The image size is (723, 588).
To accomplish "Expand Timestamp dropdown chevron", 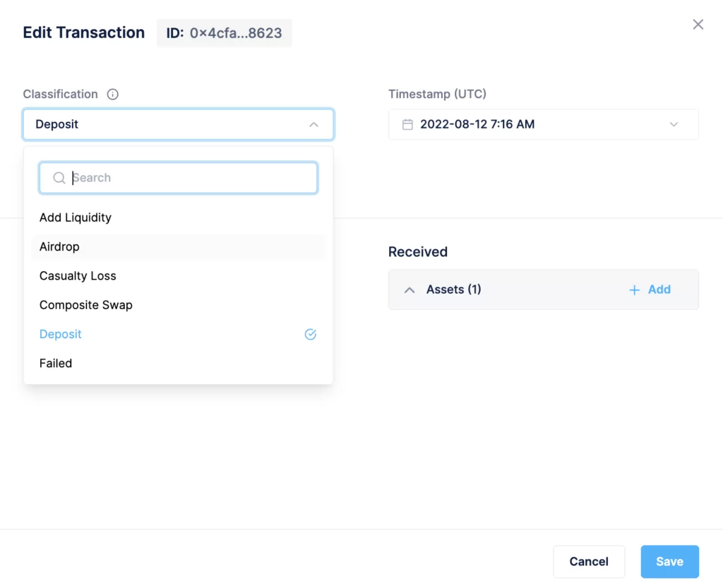I will click(674, 124).
